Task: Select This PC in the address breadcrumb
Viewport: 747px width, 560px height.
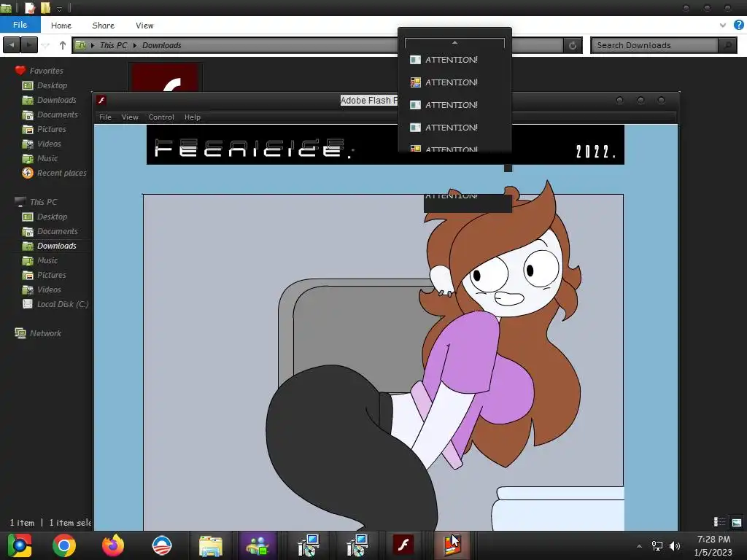Action: coord(113,45)
